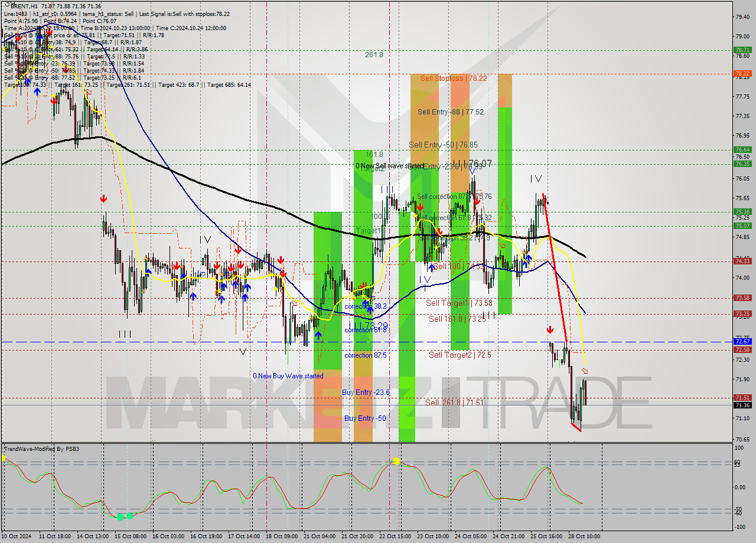Click the red 72.50 price tag
The width and height of the screenshot is (756, 543).
coord(742,349)
